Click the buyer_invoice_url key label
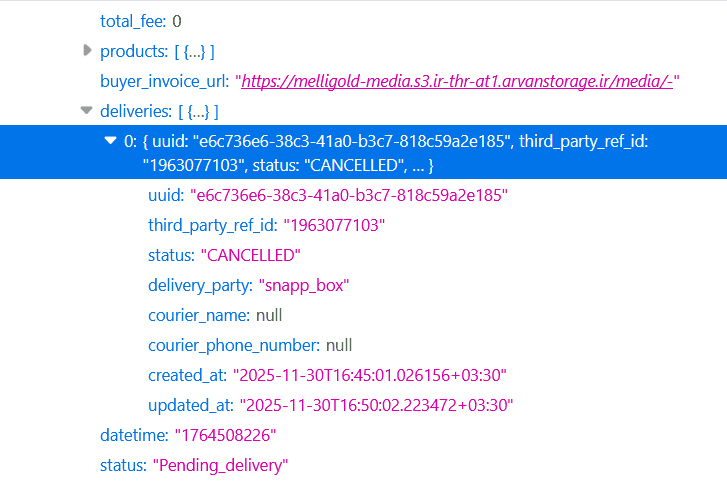 point(164,81)
